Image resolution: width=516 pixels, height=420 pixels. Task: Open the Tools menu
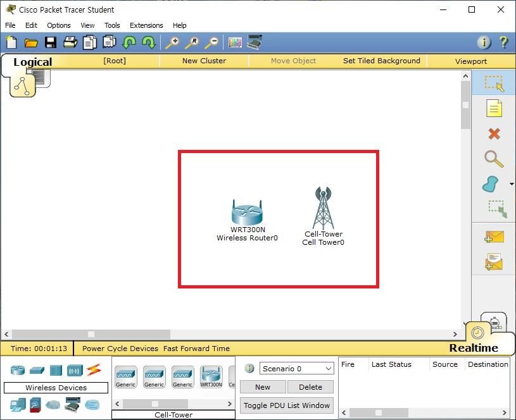pyautogui.click(x=112, y=25)
